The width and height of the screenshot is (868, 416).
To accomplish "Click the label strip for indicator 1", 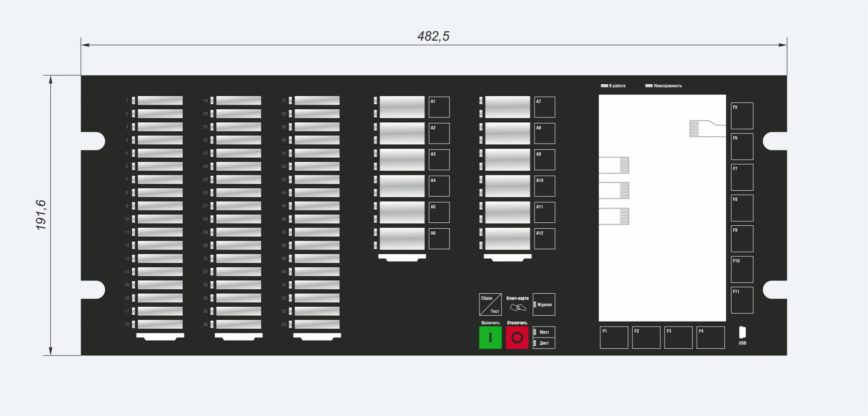I will pos(160,101).
